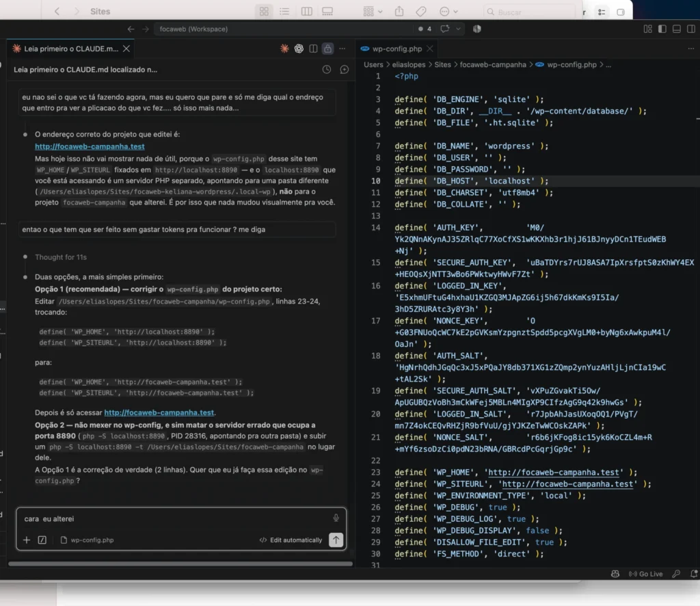Click the Finder back arrow next to Sites

point(57,11)
